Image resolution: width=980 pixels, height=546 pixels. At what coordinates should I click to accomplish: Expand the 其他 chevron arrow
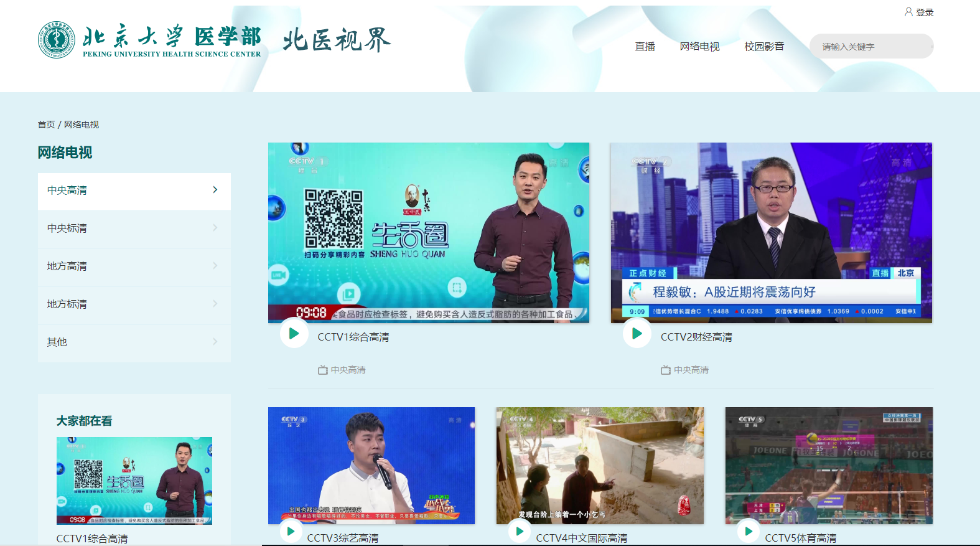[x=215, y=342]
